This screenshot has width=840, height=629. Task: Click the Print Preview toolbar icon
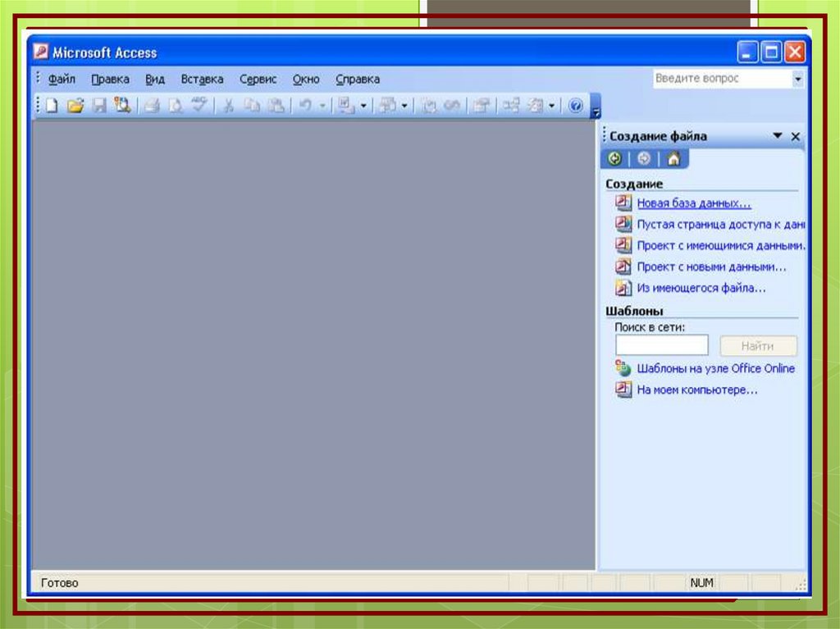point(176,106)
